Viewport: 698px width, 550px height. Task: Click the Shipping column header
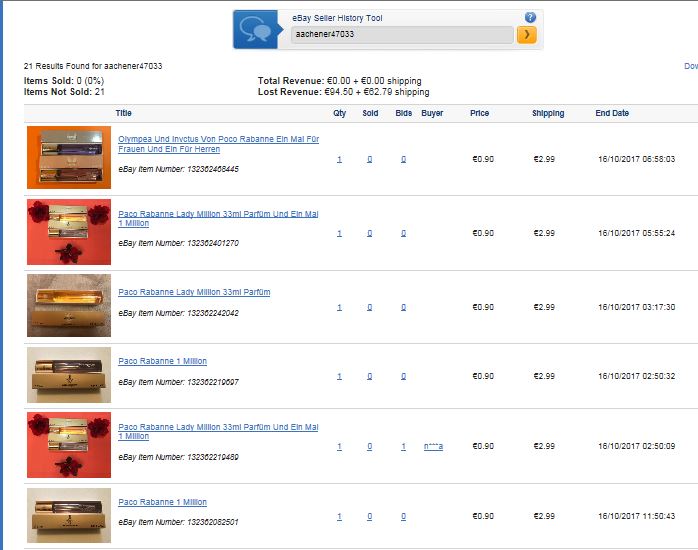pyautogui.click(x=548, y=113)
